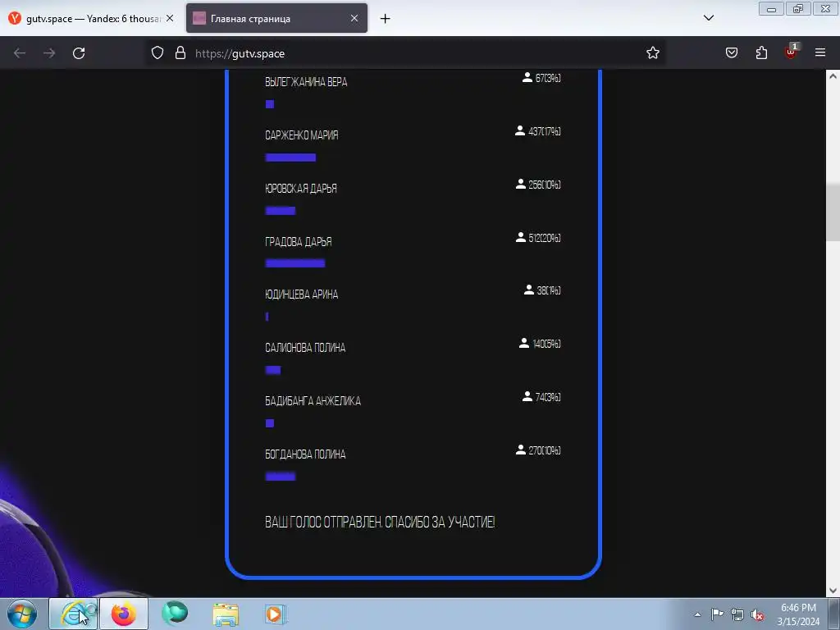Click the name САЛИОНОВА ПОЛИНА
This screenshot has height=630, width=840.
(305, 348)
